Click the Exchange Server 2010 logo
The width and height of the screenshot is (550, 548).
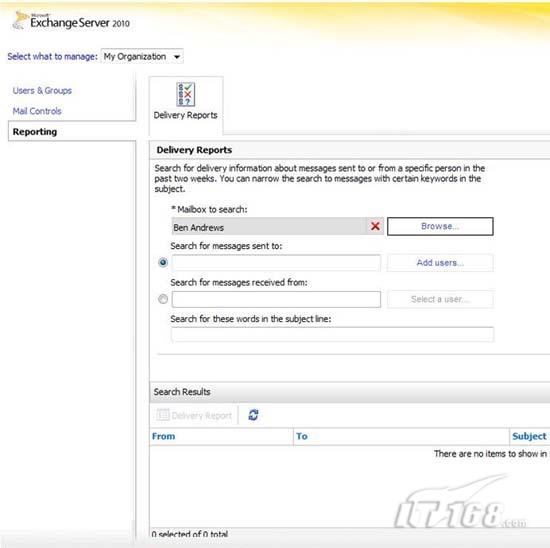tap(71, 21)
